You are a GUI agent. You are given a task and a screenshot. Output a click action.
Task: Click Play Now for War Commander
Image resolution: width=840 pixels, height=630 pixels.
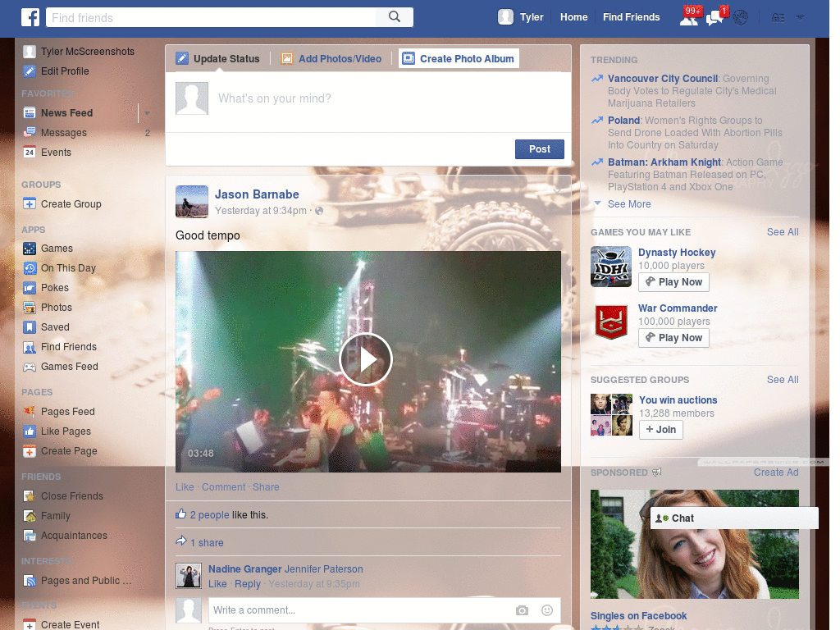click(x=673, y=338)
